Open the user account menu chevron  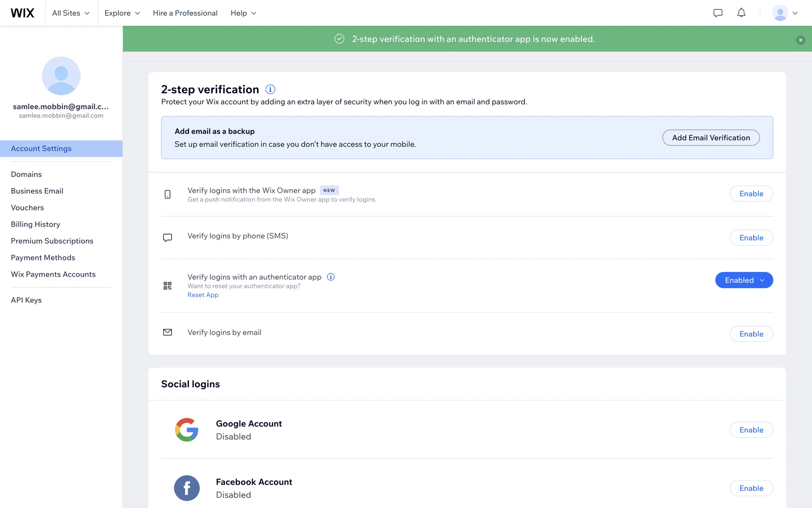[795, 13]
